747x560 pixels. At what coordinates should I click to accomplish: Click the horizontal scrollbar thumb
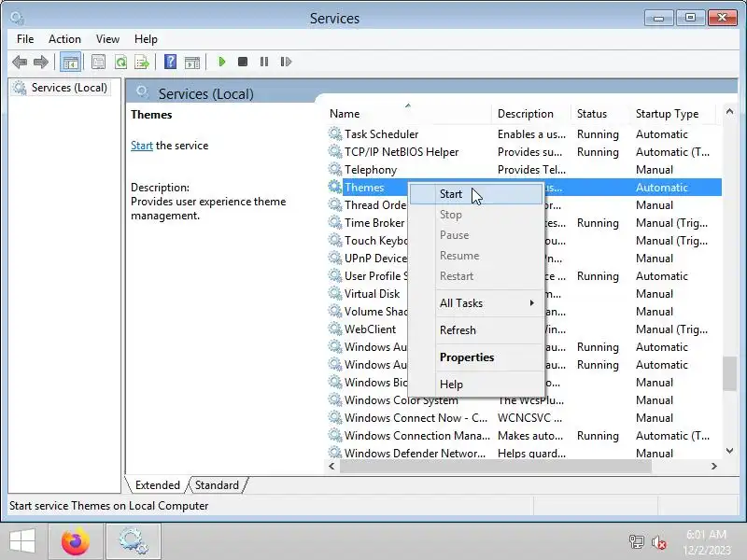coord(496,466)
